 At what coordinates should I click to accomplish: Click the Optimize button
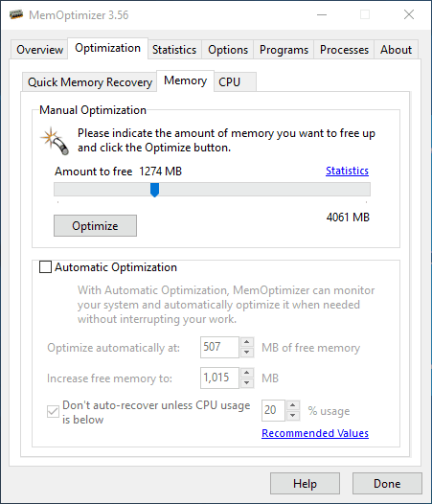coord(95,225)
